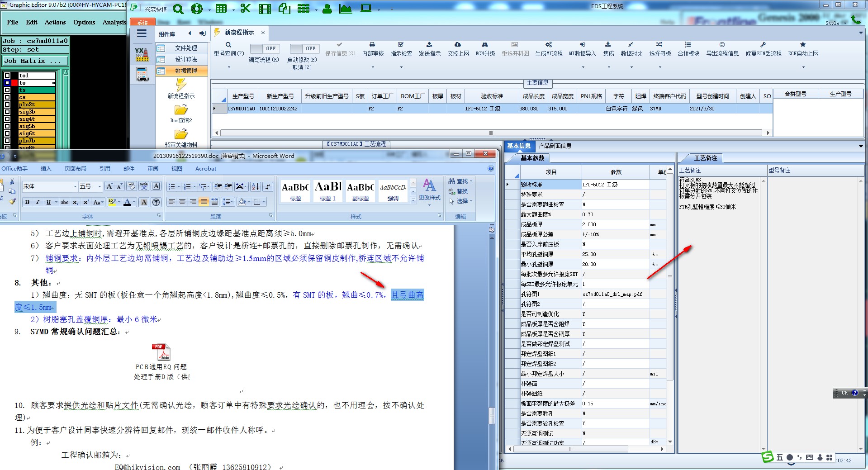
Task: Click Word text highlight color button
Action: point(112,202)
